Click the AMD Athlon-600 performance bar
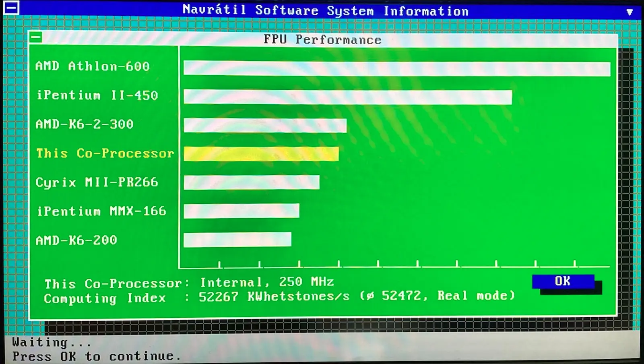644x364 pixels. [x=397, y=68]
